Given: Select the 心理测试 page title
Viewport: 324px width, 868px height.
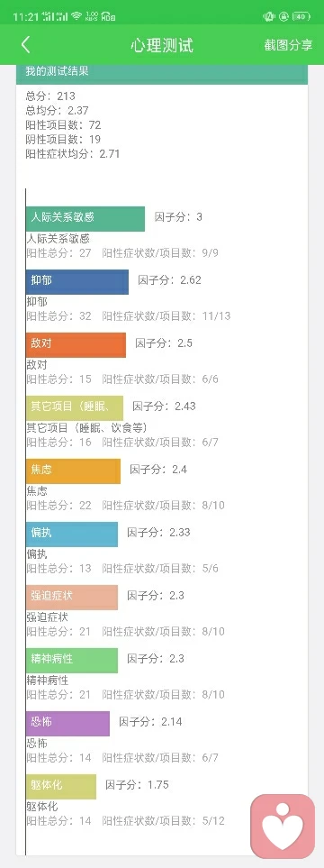Looking at the screenshot, I should pos(162,45).
